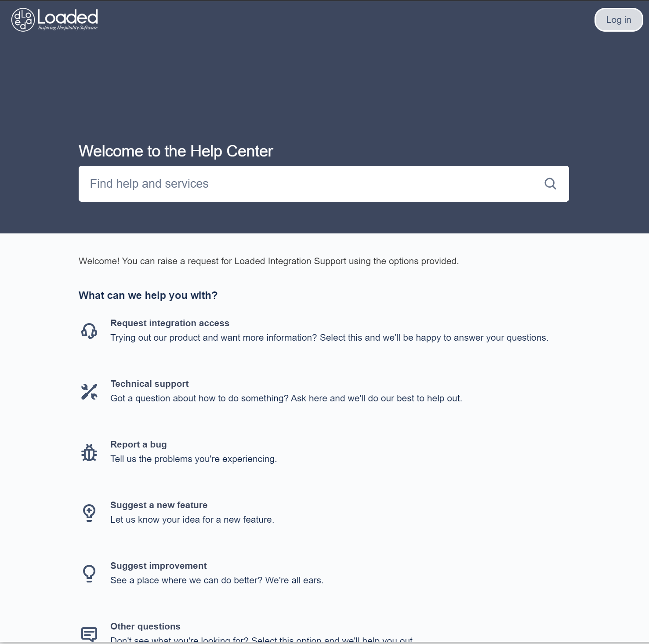Open the Report a bug request

(x=138, y=444)
